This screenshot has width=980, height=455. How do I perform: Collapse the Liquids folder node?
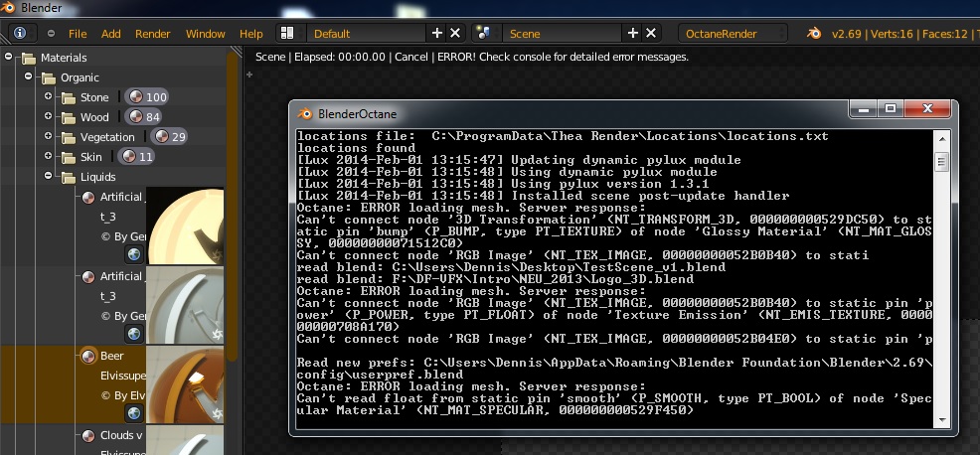48,176
